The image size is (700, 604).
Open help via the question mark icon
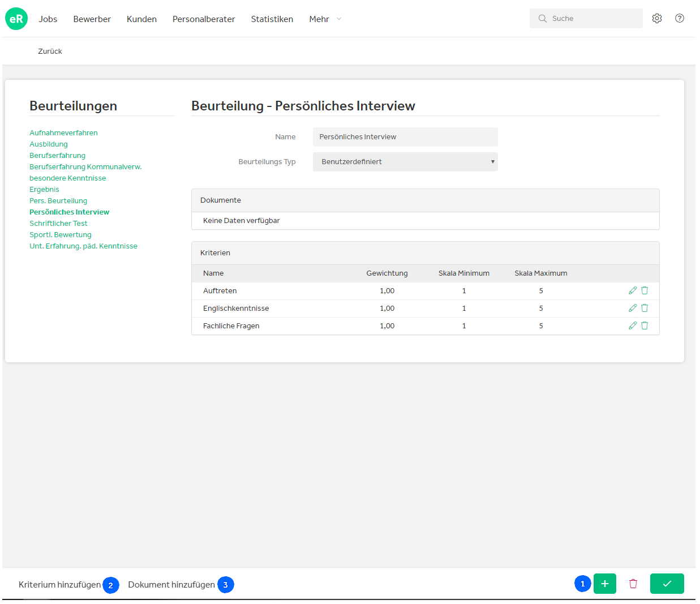(x=680, y=18)
